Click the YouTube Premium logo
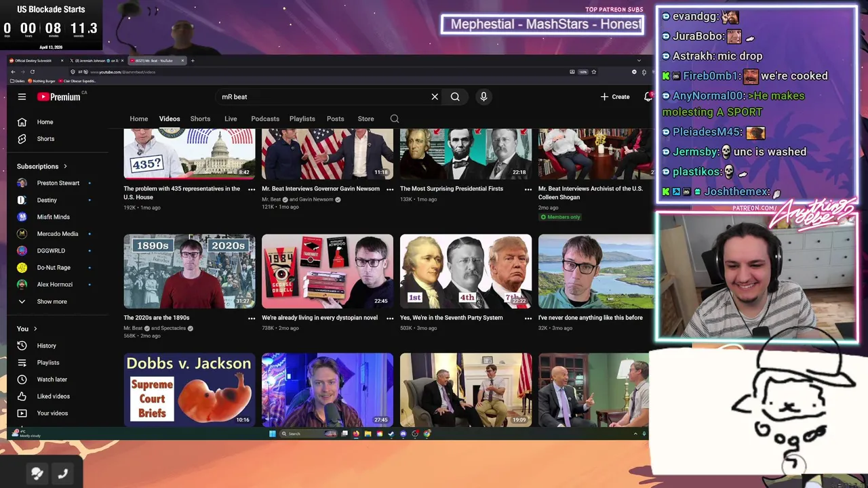 coord(59,97)
